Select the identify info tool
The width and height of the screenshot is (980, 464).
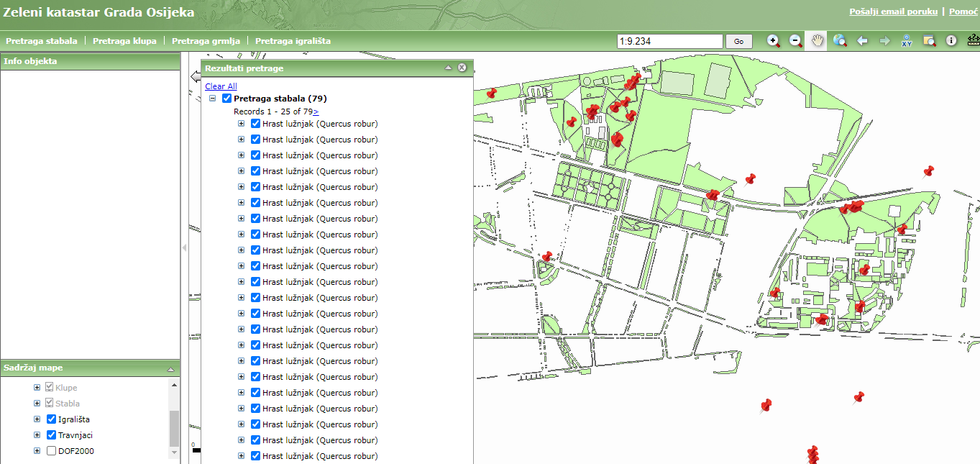pyautogui.click(x=951, y=41)
